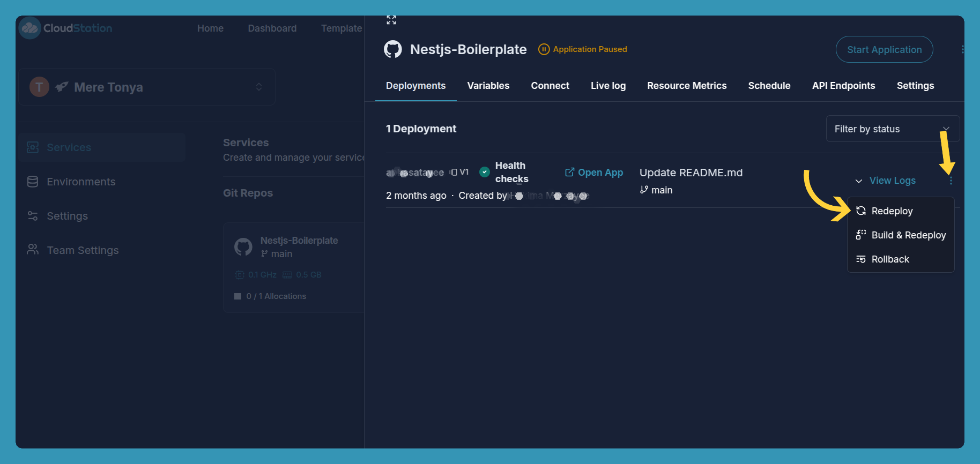Click the Rollback icon
Screen dimensions: 980x464
(861, 259)
